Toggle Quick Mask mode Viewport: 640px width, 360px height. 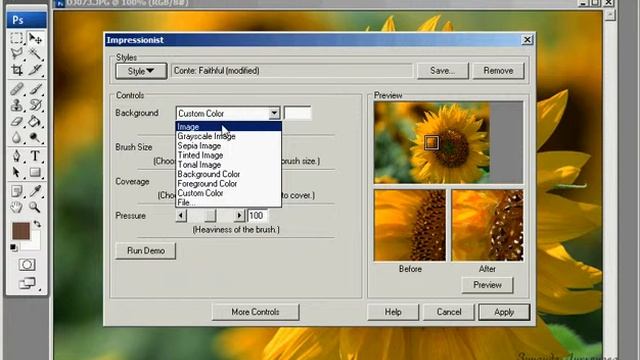(27, 264)
